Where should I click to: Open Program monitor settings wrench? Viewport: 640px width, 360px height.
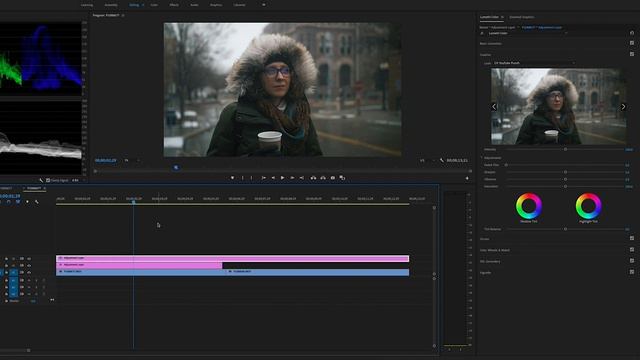[442, 160]
